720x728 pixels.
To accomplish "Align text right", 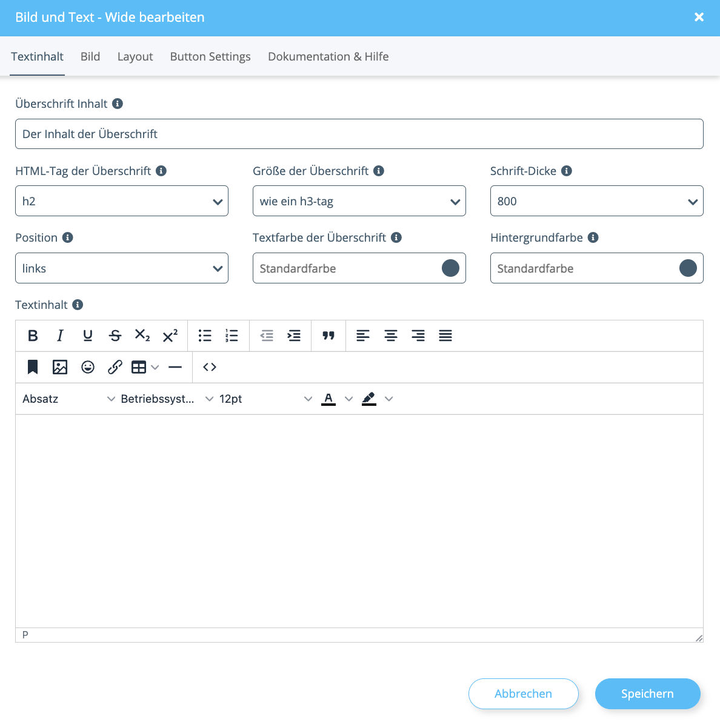I will 418,336.
